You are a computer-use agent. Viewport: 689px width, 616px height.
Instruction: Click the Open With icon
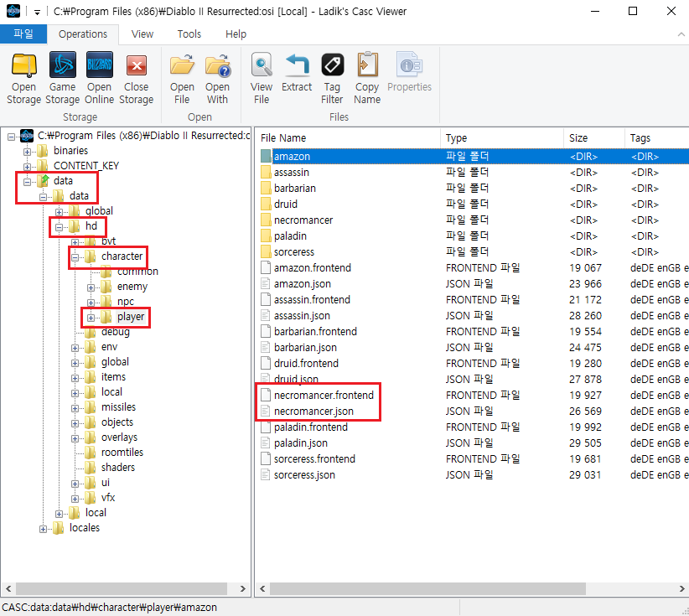[217, 65]
